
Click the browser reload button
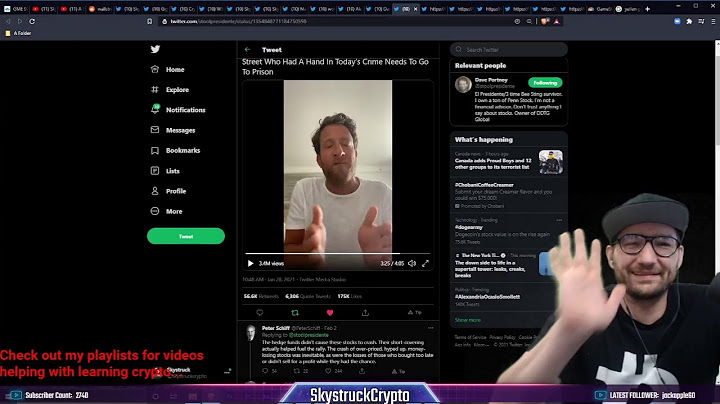pos(32,21)
